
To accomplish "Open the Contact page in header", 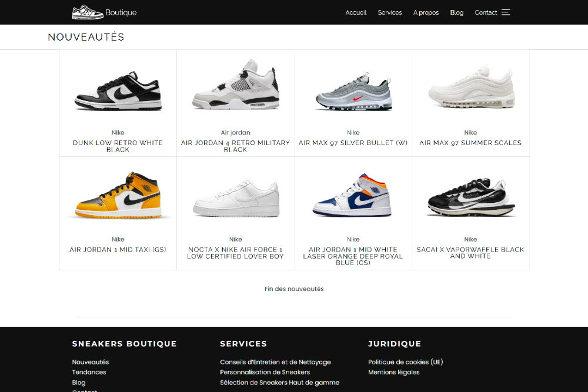I will (x=486, y=12).
